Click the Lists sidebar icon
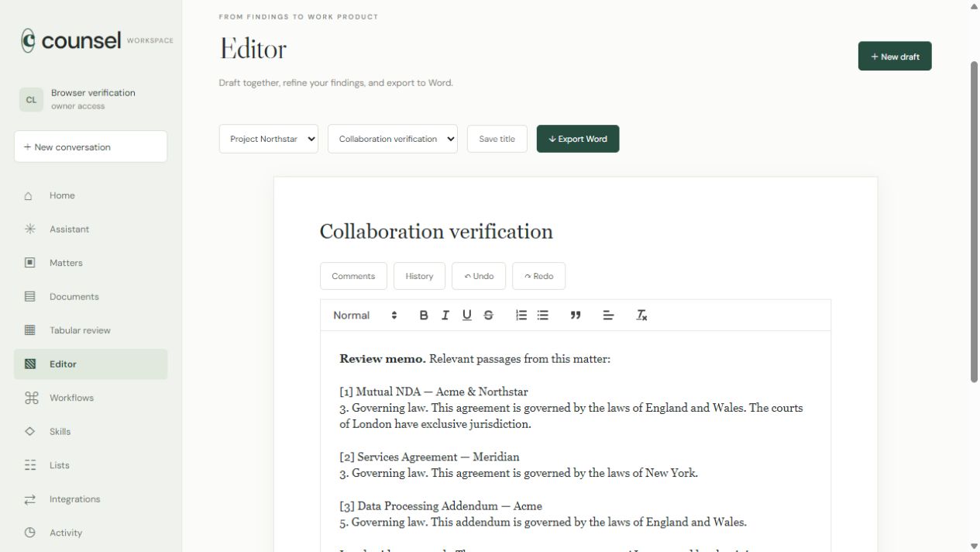980x552 pixels. (29, 465)
